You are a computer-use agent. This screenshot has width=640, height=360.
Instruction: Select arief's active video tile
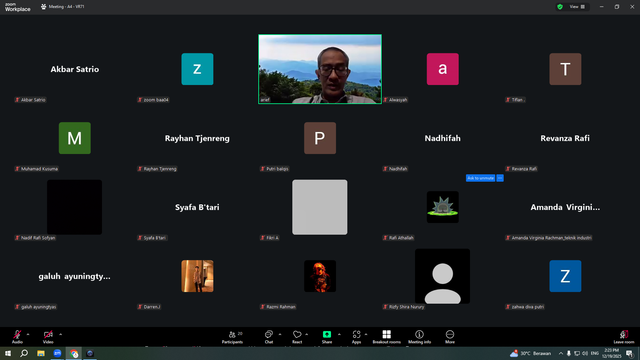320,69
